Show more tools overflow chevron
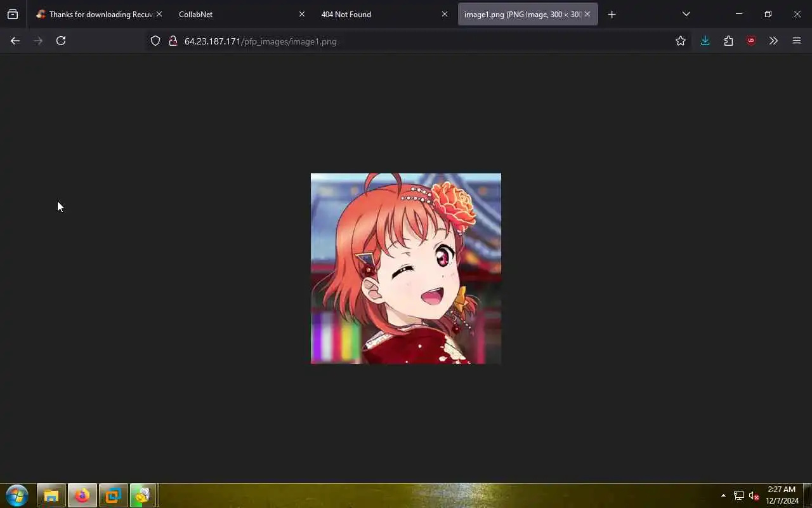The image size is (812, 508). (x=773, y=41)
